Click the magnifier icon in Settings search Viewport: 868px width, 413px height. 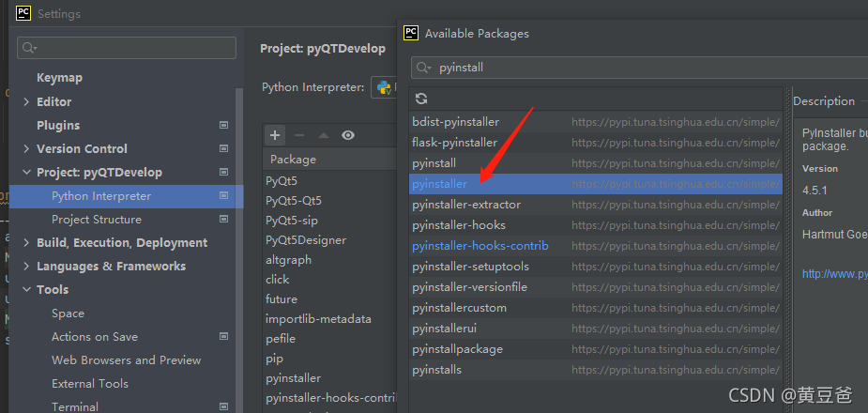click(29, 48)
